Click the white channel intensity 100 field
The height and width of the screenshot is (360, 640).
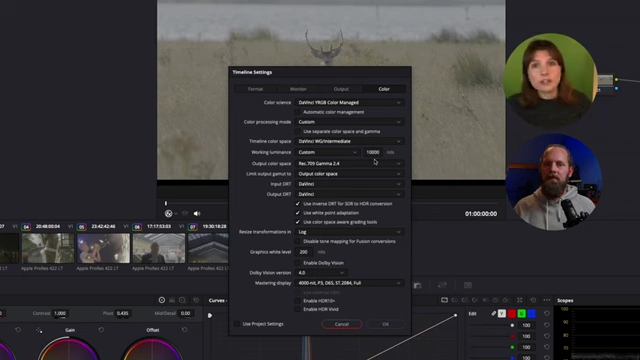tap(527, 325)
